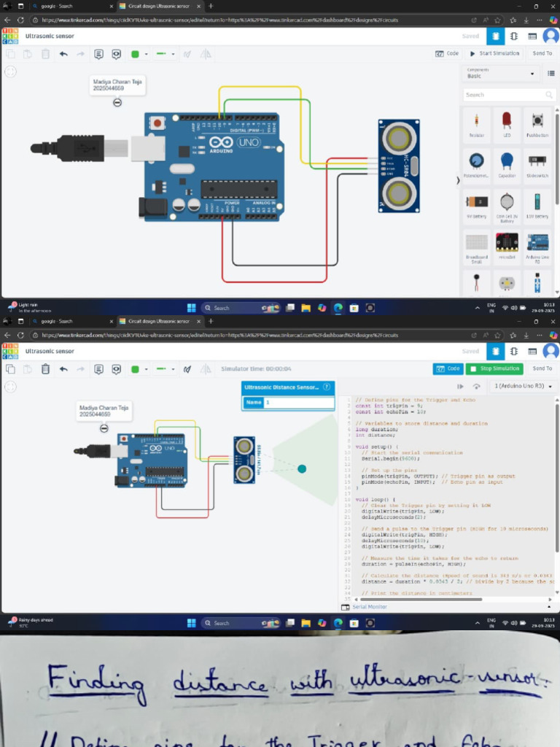Screen dimensions: 560x747
Task: Click the code editor horizontal scrollbar
Action: pyautogui.click(x=421, y=600)
